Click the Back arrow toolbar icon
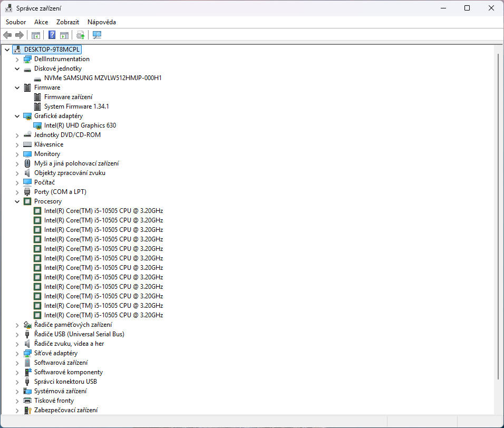 click(7, 35)
